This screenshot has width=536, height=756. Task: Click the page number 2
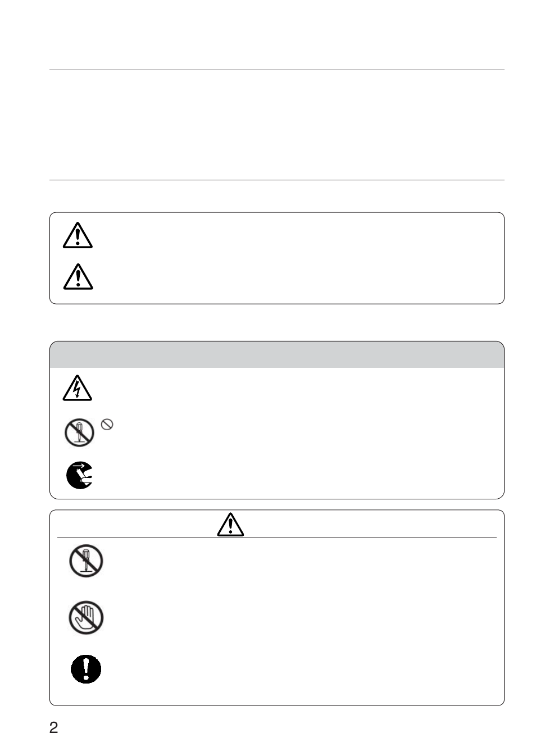54,728
